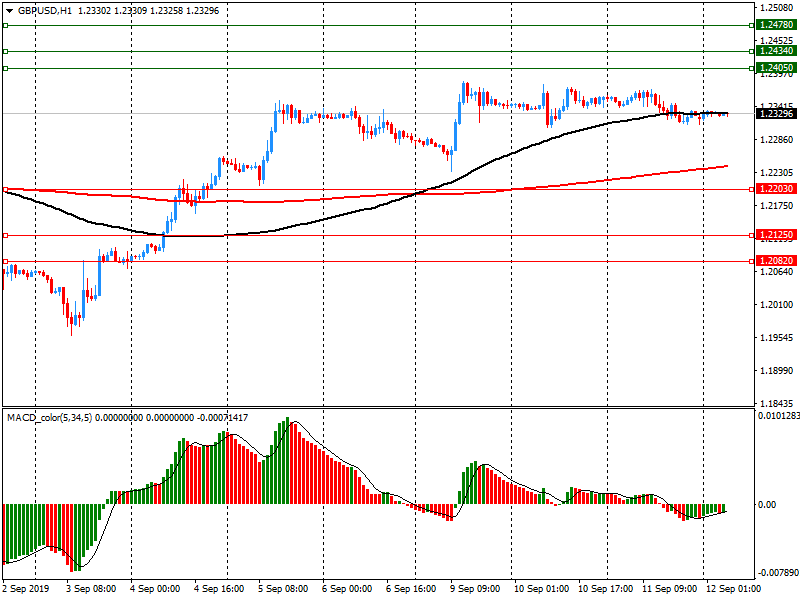Click the 0.00 MACD zero-level label

click(x=767, y=505)
